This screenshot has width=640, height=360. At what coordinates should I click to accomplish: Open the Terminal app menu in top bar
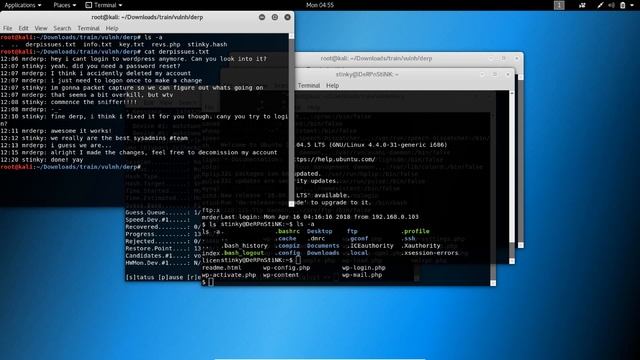click(104, 5)
